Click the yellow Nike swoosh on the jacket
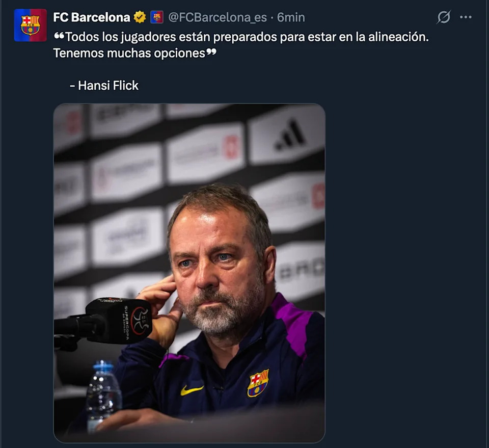The height and width of the screenshot is (448, 489). (x=192, y=390)
